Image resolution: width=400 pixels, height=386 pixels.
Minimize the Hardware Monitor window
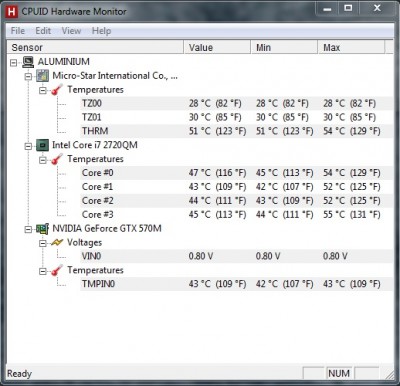pyautogui.click(x=327, y=9)
